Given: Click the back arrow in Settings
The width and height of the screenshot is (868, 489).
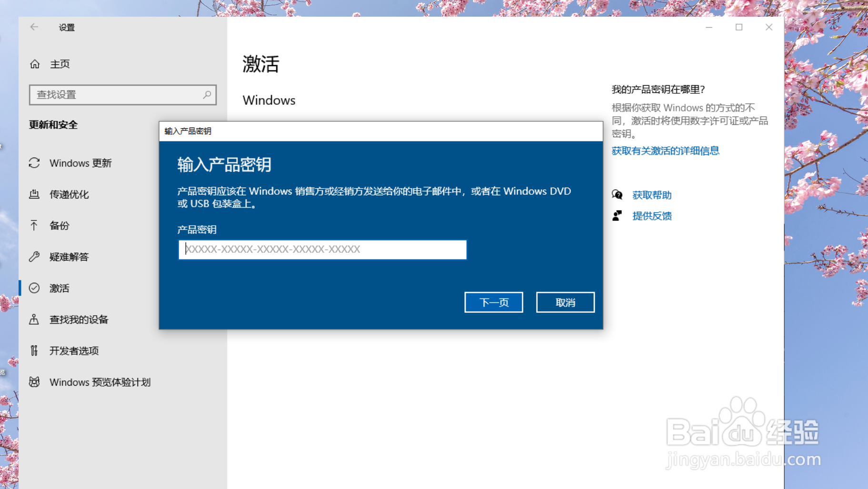Looking at the screenshot, I should [x=34, y=27].
